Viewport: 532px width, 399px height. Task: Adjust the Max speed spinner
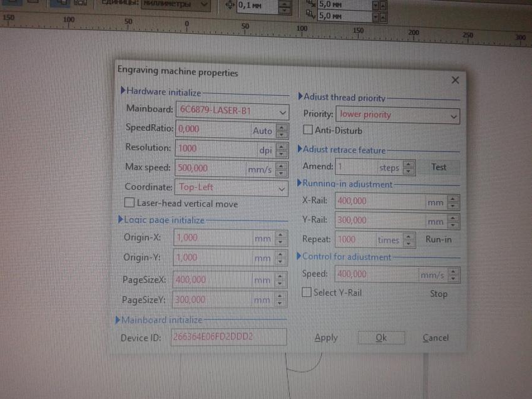tap(282, 168)
